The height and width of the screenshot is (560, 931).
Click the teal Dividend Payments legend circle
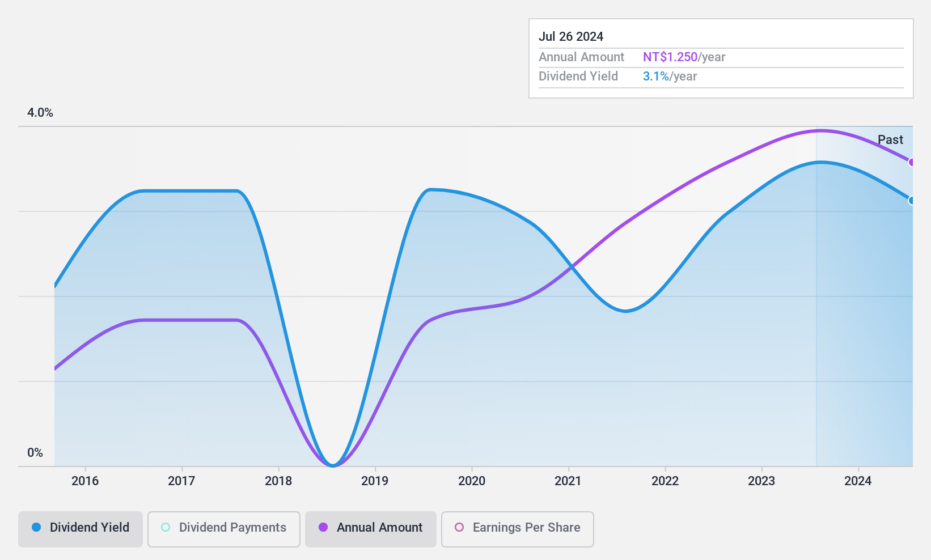(x=166, y=527)
